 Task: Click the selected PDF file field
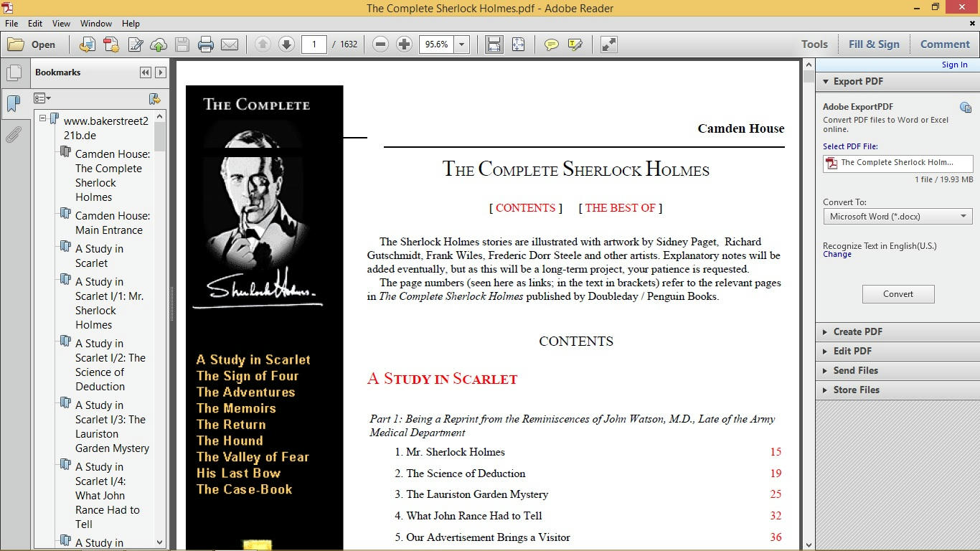click(897, 163)
